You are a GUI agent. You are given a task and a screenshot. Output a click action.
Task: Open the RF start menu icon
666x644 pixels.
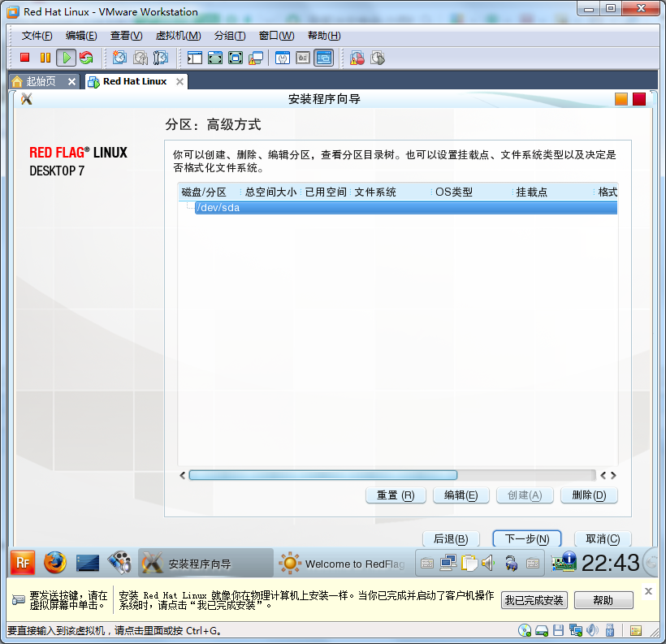click(x=23, y=563)
